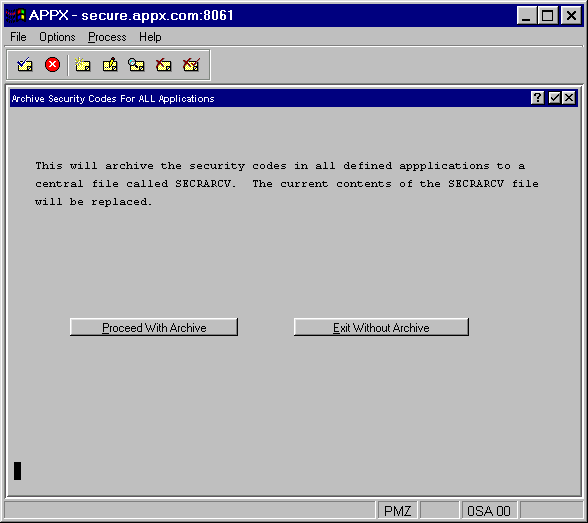588x523 pixels.
Task: Close the APPX main window
Action: (x=571, y=16)
